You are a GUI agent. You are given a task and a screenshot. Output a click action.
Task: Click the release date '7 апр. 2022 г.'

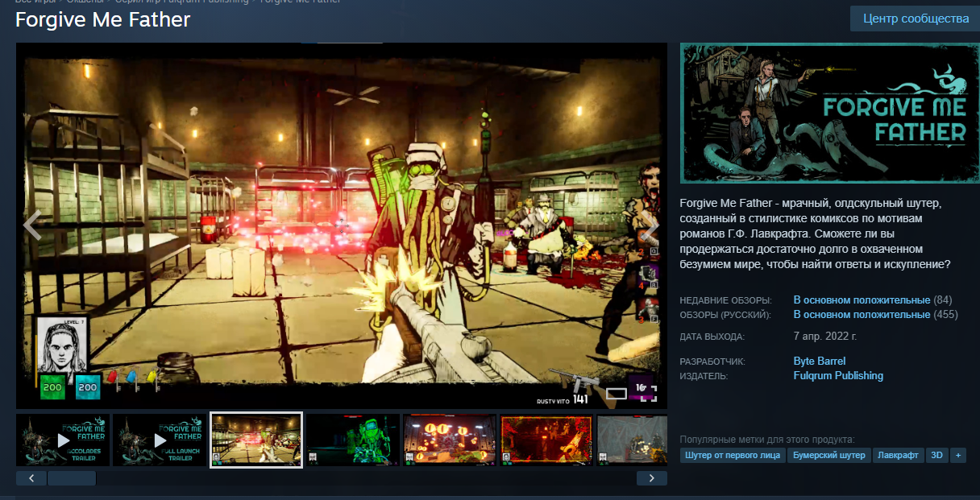(x=825, y=337)
